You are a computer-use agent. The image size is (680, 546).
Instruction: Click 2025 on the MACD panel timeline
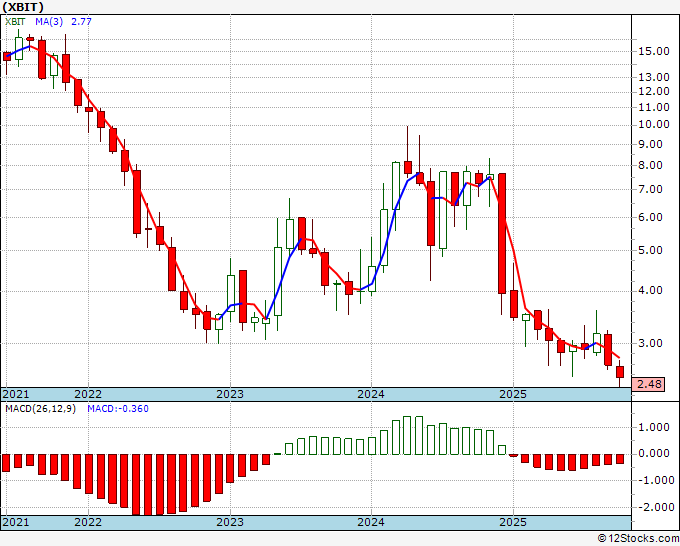point(513,522)
